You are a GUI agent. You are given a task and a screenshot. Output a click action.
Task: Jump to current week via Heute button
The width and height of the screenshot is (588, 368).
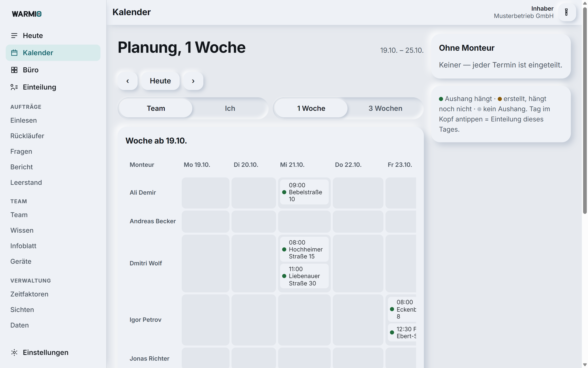tap(160, 81)
